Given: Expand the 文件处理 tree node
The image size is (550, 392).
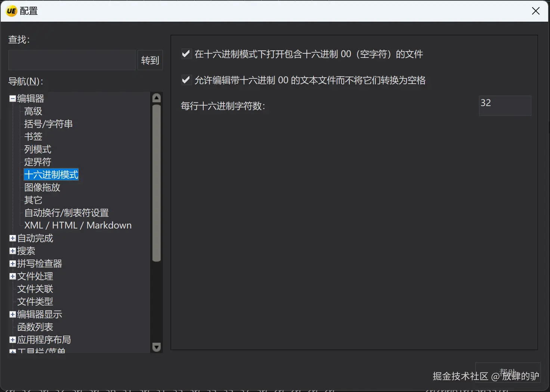Looking at the screenshot, I should point(13,276).
